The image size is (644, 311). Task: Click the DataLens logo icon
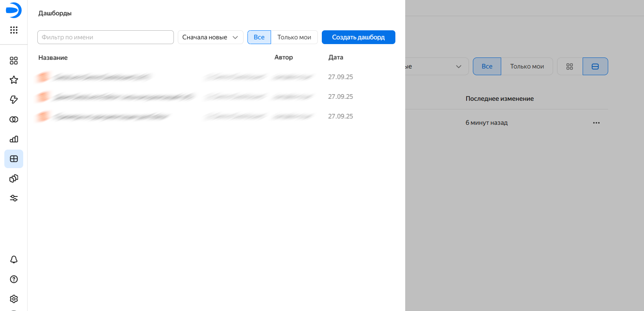coord(13,10)
